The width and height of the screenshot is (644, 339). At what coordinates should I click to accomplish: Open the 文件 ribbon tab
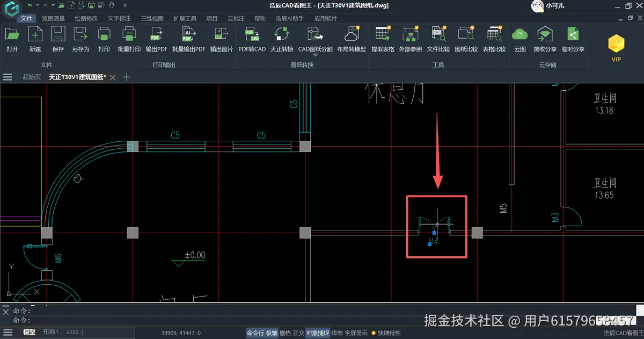click(x=27, y=18)
